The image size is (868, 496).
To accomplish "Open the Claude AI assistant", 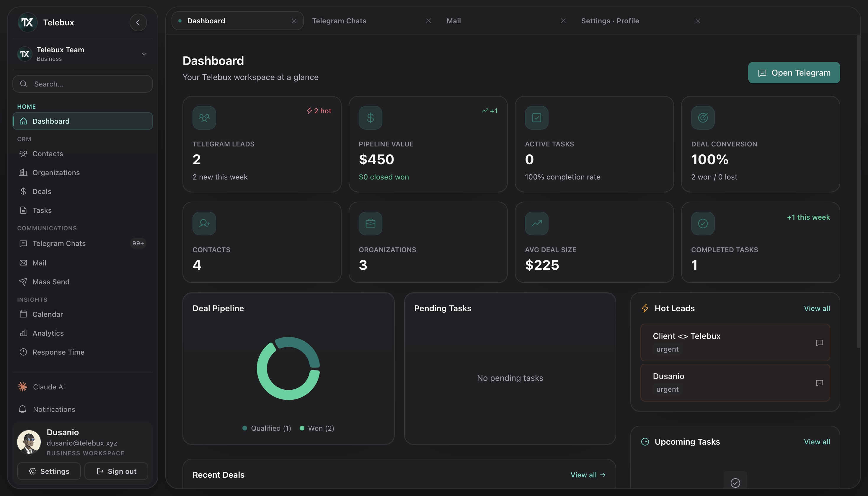I will point(82,387).
